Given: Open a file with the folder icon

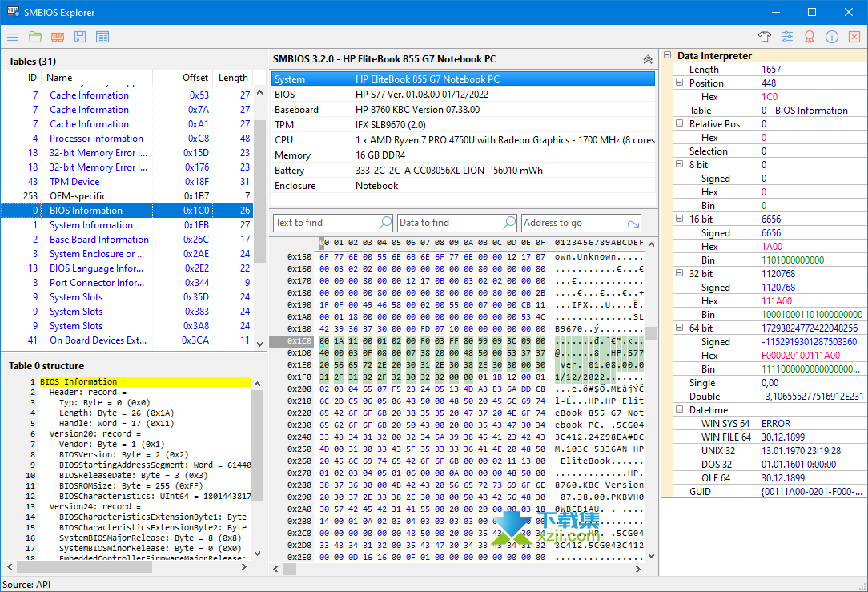Looking at the screenshot, I should coord(35,37).
